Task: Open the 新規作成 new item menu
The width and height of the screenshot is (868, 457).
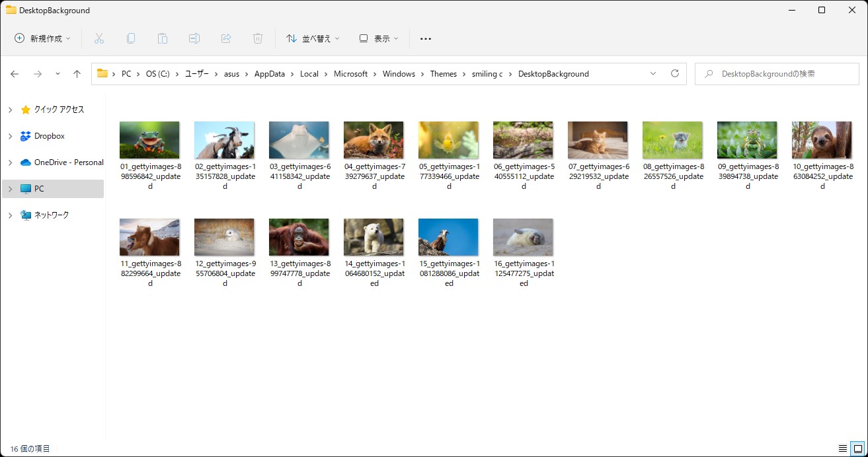Action: point(42,38)
